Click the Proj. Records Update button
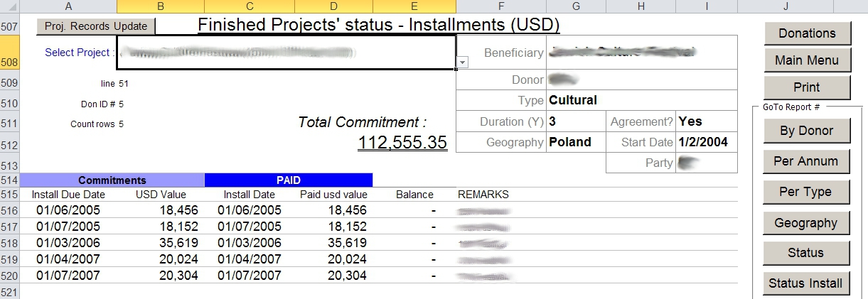Screen dimensions: 868x299 95,26
